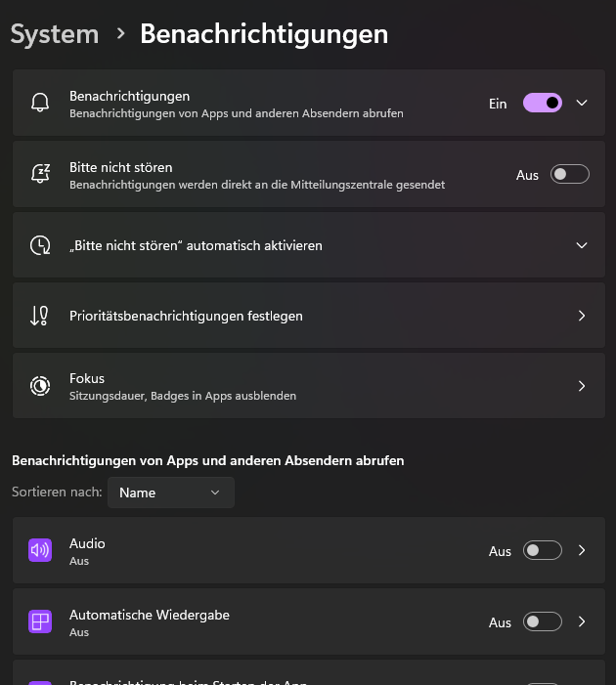Go back to System breadcrumb
The image size is (616, 685).
pos(55,34)
